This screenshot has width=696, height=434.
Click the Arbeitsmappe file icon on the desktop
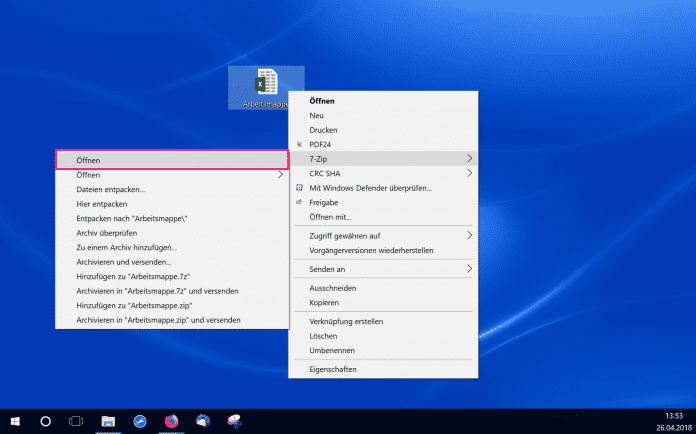coord(266,82)
